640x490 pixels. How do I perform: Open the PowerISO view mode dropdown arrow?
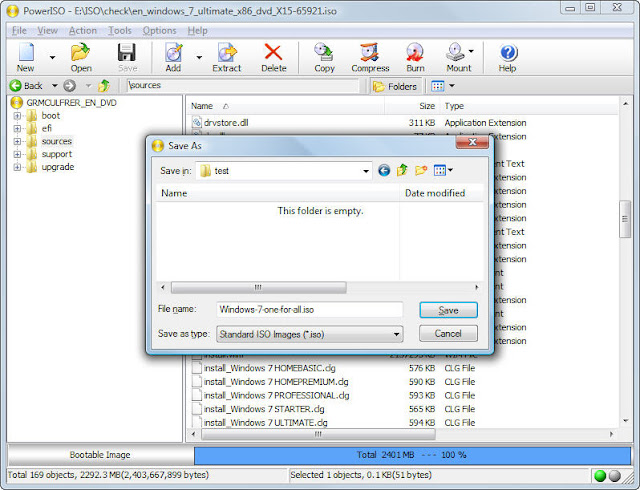[452, 86]
